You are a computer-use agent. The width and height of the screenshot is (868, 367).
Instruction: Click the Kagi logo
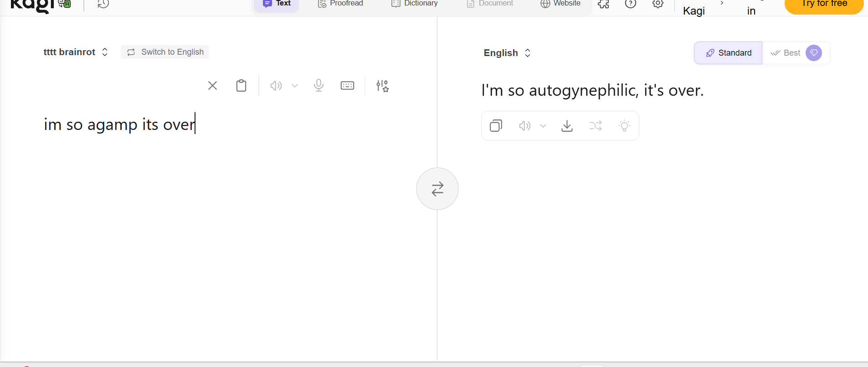click(x=32, y=5)
